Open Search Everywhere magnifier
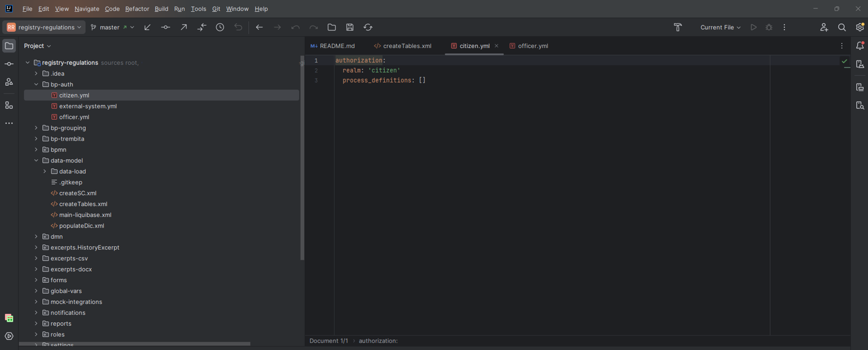Viewport: 868px width, 350px height. click(842, 27)
